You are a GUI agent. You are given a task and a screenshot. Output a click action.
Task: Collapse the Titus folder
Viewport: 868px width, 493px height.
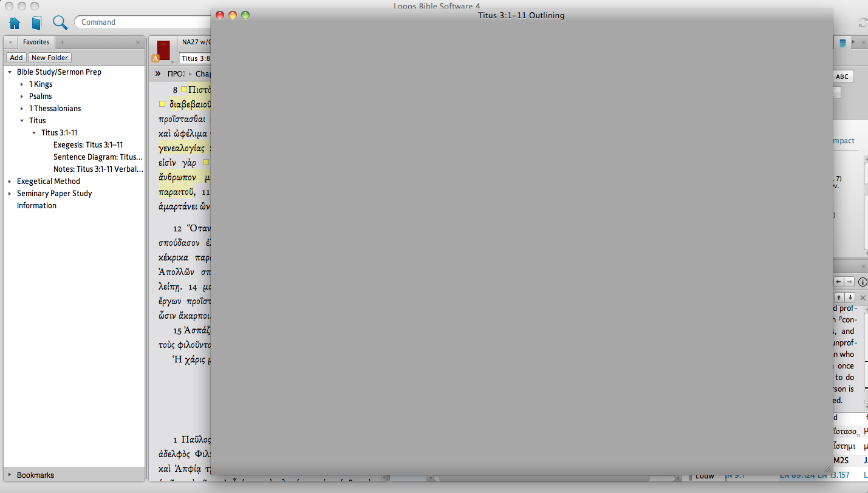[x=22, y=120]
